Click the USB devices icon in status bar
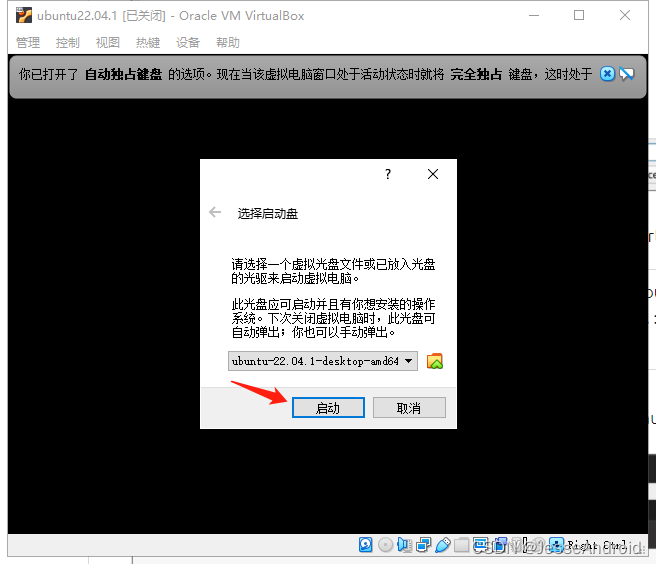This screenshot has height=564, width=656. point(443,545)
